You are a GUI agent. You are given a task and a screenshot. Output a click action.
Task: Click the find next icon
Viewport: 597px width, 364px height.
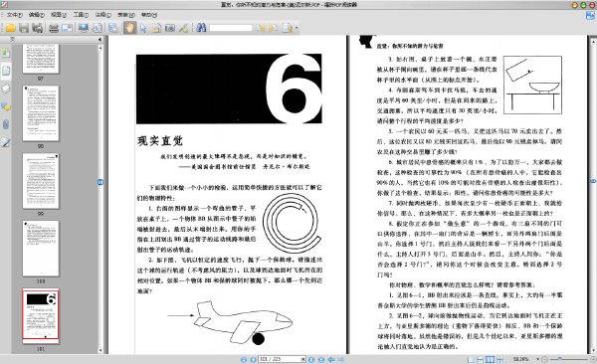274,28
